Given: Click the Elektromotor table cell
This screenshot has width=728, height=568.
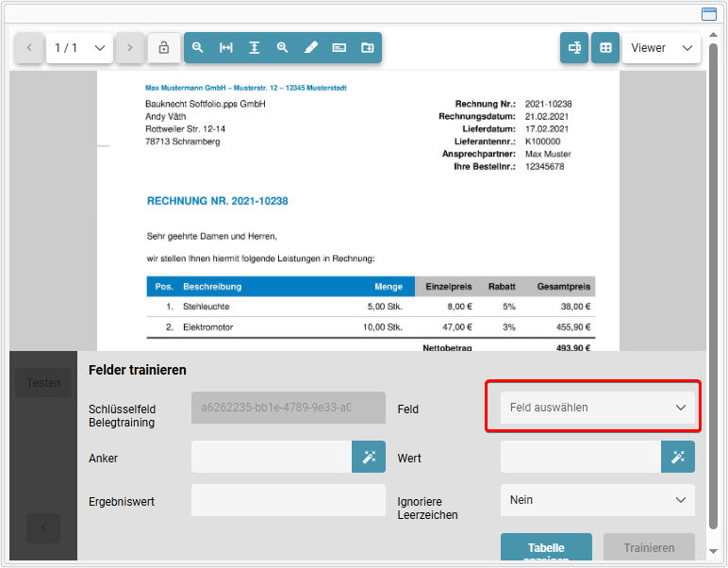Looking at the screenshot, I should point(208,327).
